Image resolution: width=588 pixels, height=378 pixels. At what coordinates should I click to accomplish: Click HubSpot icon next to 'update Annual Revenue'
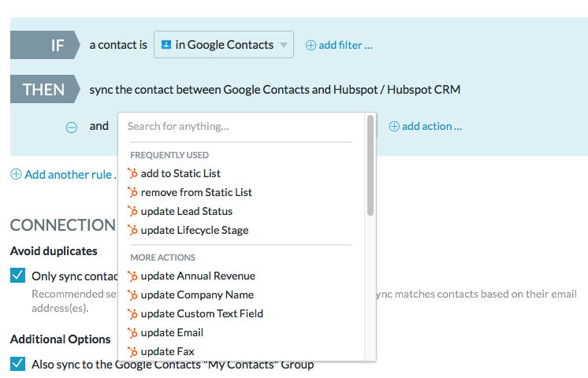132,276
